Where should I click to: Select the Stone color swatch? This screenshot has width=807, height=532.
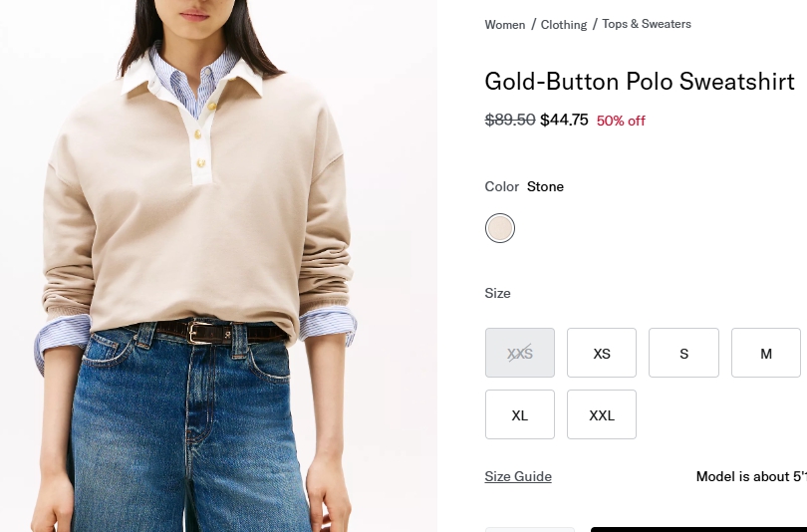[500, 228]
